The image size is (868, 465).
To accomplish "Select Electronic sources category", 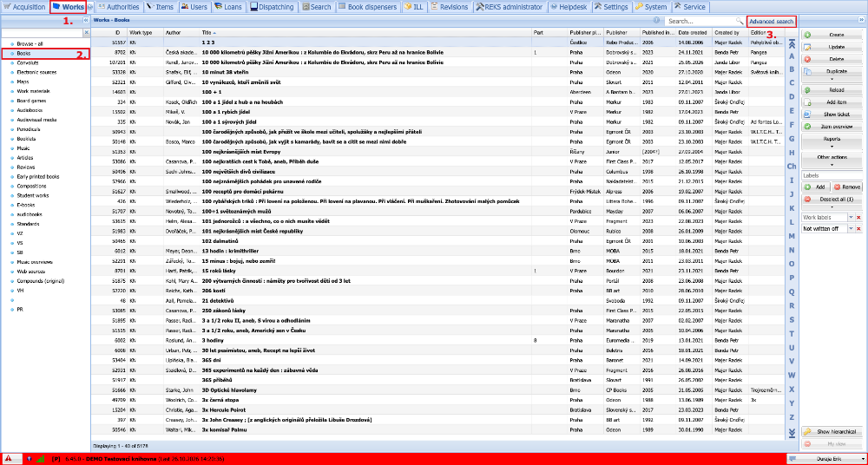I will point(36,72).
